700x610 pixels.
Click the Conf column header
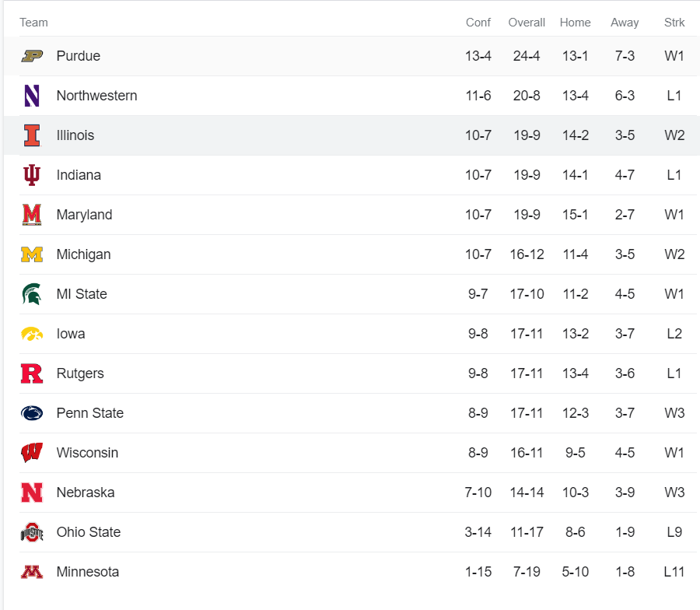[478, 23]
